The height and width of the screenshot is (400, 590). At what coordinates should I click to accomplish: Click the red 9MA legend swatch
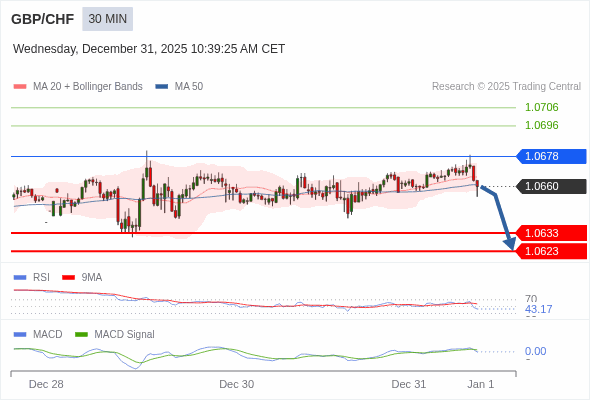[x=68, y=278]
